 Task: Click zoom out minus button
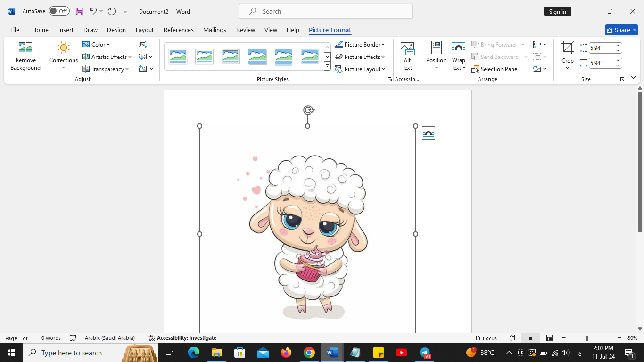(563, 338)
